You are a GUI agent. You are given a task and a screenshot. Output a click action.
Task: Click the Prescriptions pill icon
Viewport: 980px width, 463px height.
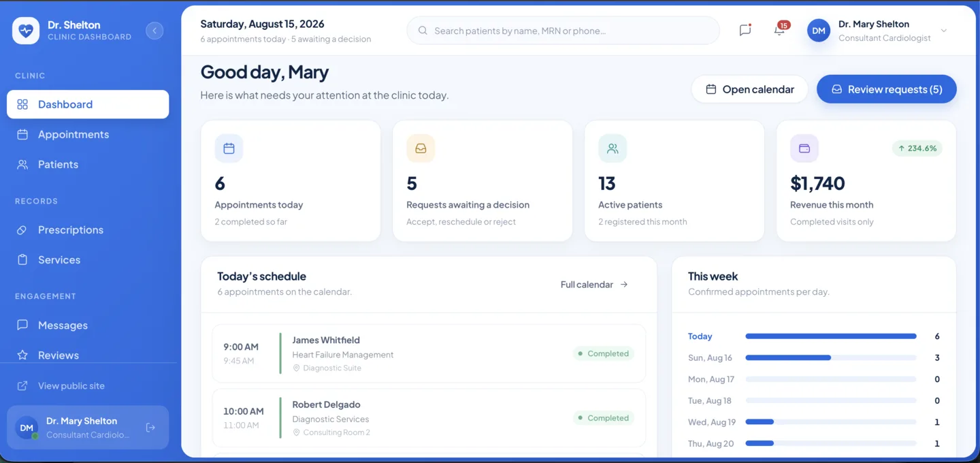tap(22, 229)
